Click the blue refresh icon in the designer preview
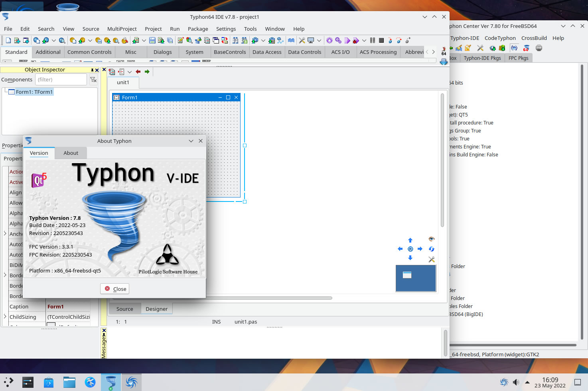Viewport: 588px width, 391px height. pos(431,249)
